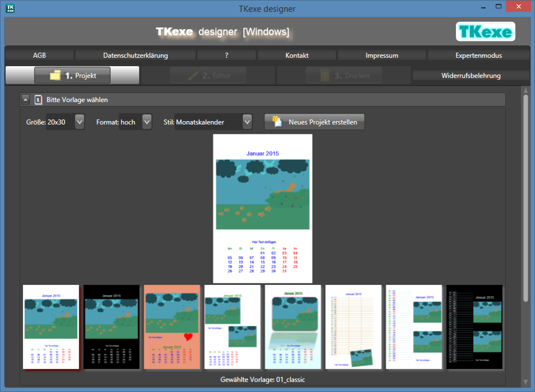Click the TK app icon in the title bar
Image resolution: width=535 pixels, height=392 pixels.
coord(10,8)
